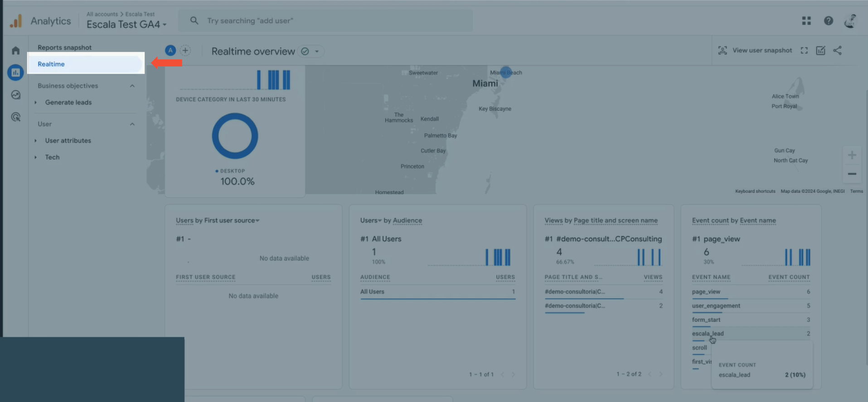Zoom in the map with plus button

(x=852, y=155)
